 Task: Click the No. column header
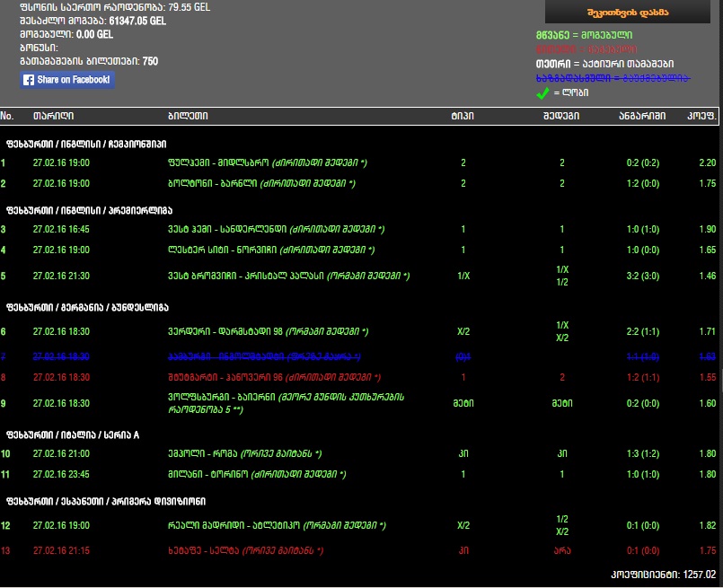point(7,116)
